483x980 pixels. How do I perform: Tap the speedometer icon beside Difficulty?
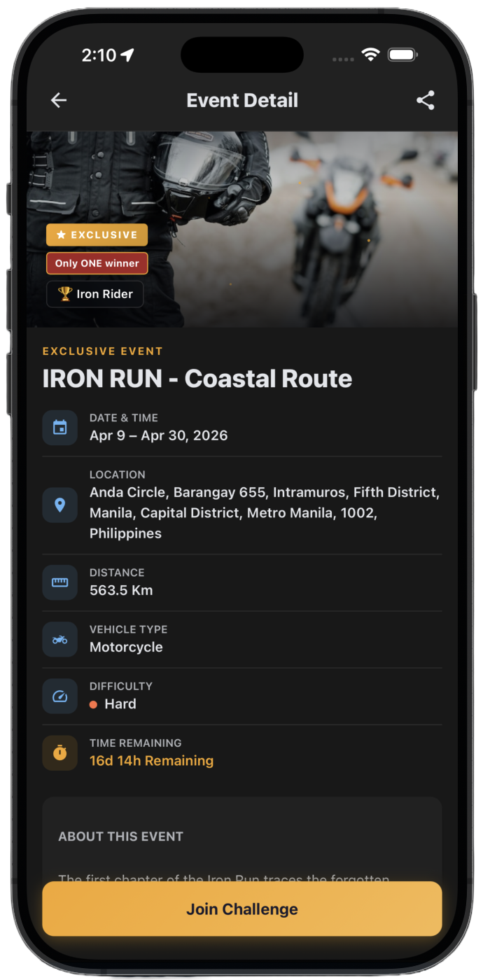point(59,696)
